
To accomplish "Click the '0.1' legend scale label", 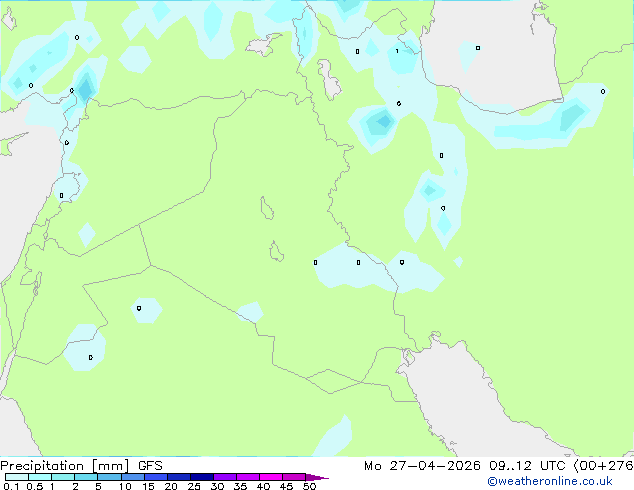I will (11, 486).
